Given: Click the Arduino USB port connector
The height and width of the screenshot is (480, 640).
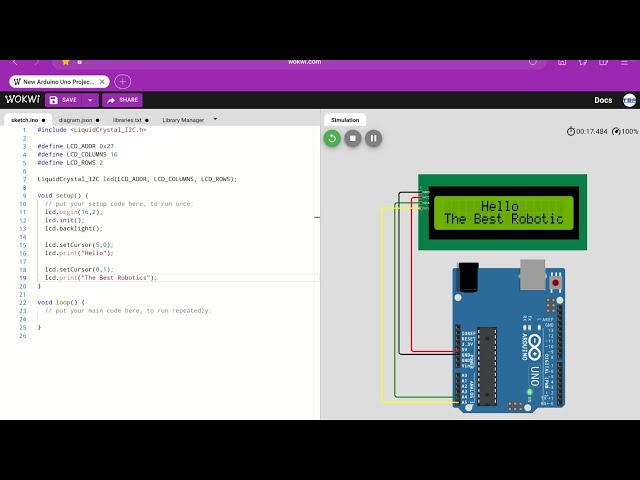Looking at the screenshot, I should click(x=533, y=274).
